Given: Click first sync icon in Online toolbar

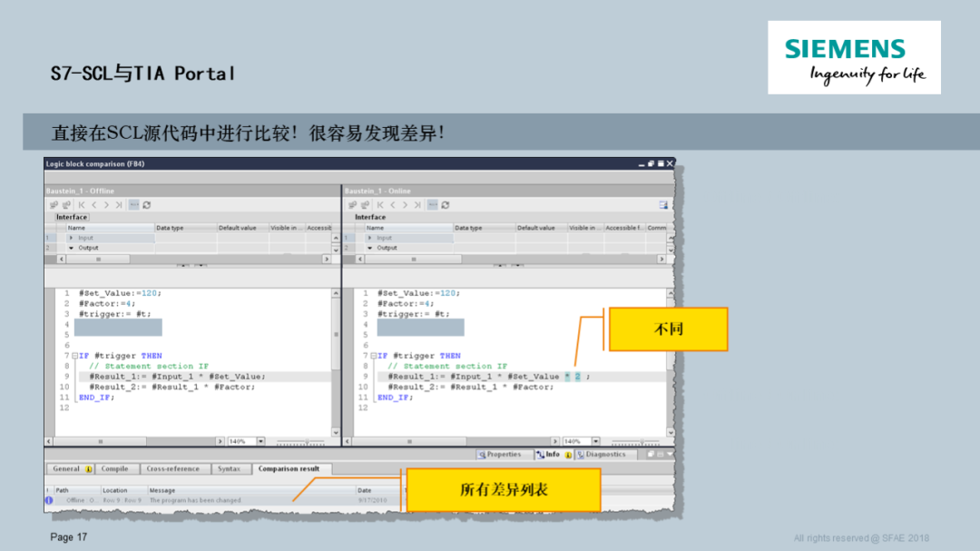Looking at the screenshot, I should 352,205.
